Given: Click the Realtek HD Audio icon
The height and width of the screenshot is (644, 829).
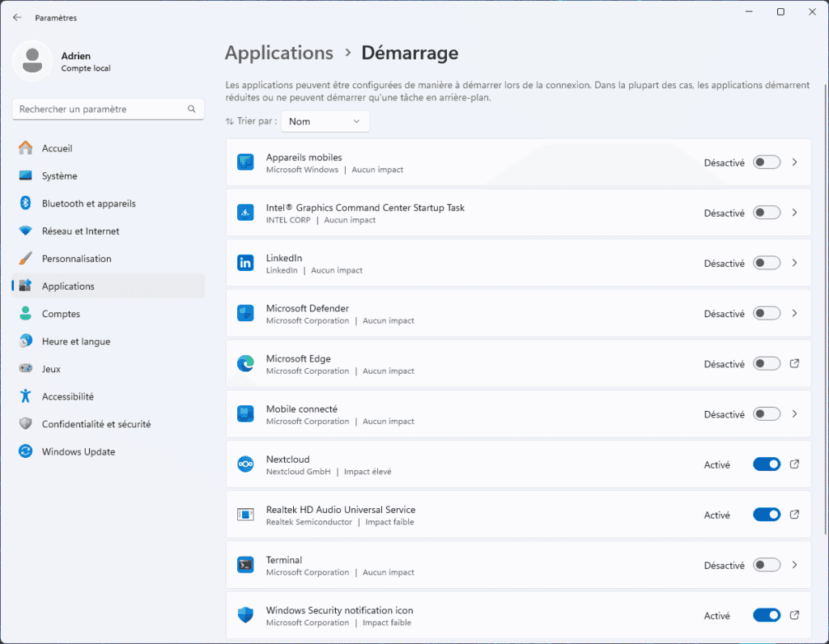Looking at the screenshot, I should click(245, 515).
